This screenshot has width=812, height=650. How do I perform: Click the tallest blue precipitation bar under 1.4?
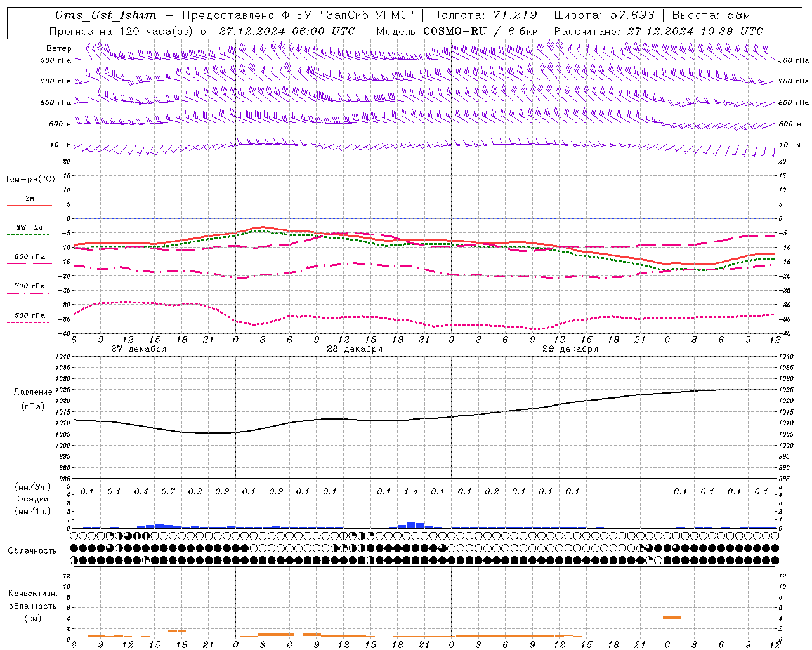(411, 525)
